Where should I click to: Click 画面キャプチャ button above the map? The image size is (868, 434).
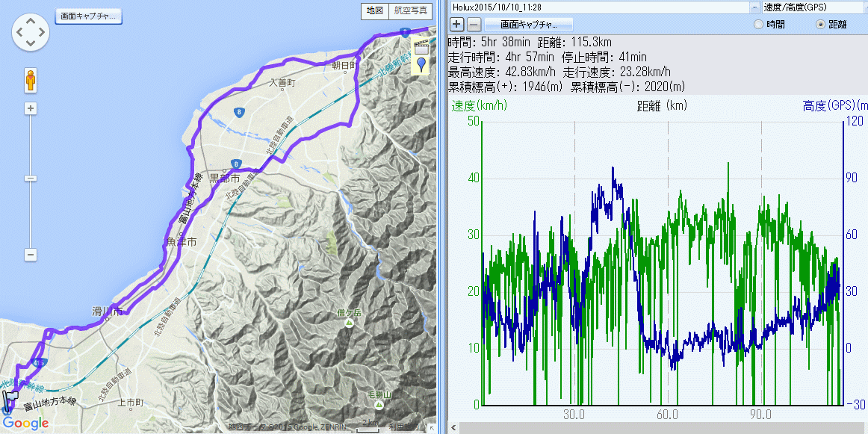coord(89,16)
